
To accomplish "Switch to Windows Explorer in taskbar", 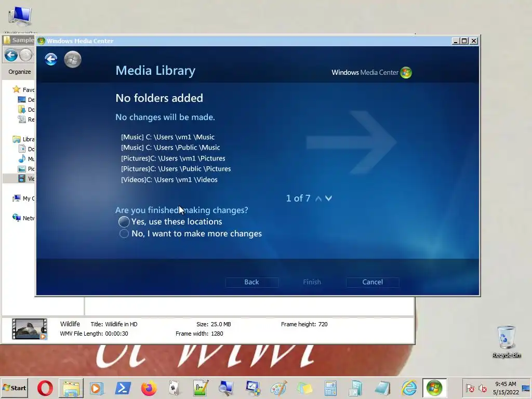I will pos(71,388).
